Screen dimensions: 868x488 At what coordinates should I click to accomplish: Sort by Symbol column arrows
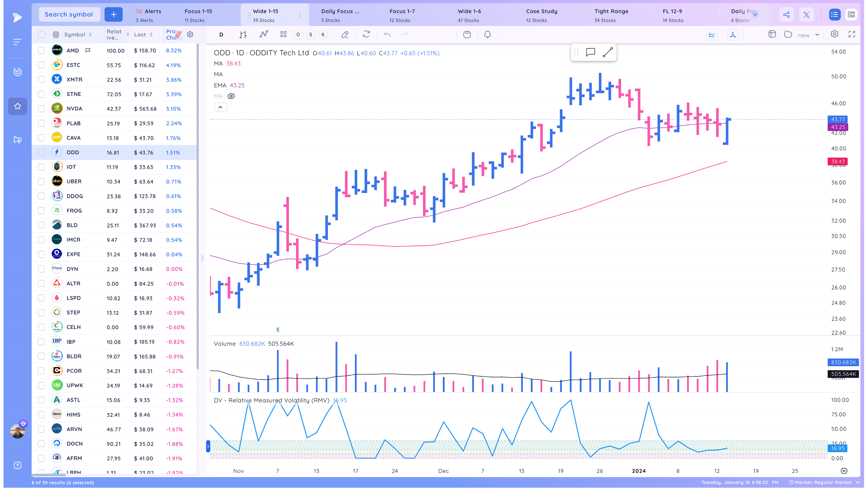(x=90, y=35)
